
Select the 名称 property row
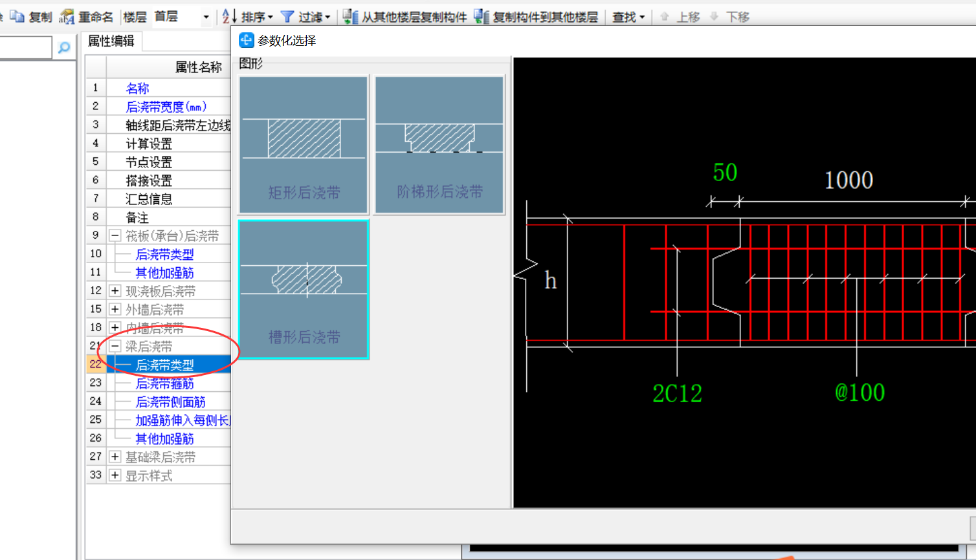click(x=159, y=88)
